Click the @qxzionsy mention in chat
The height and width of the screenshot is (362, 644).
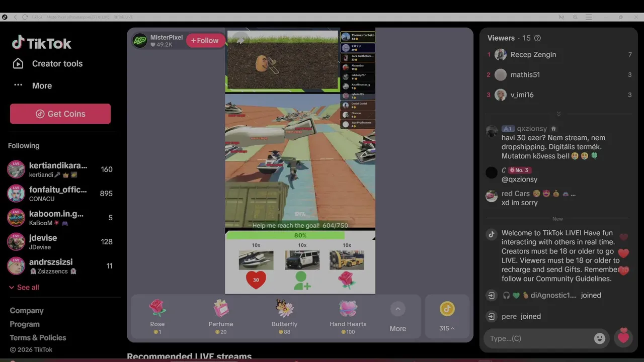[519, 179]
